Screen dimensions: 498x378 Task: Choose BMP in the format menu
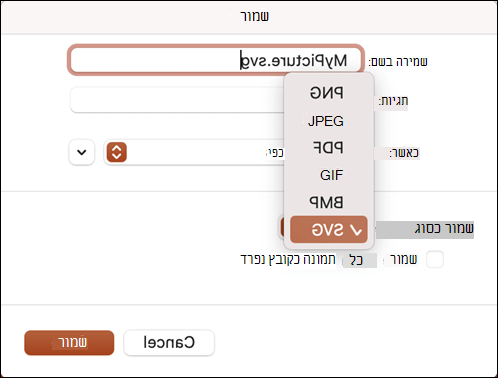pyautogui.click(x=326, y=202)
